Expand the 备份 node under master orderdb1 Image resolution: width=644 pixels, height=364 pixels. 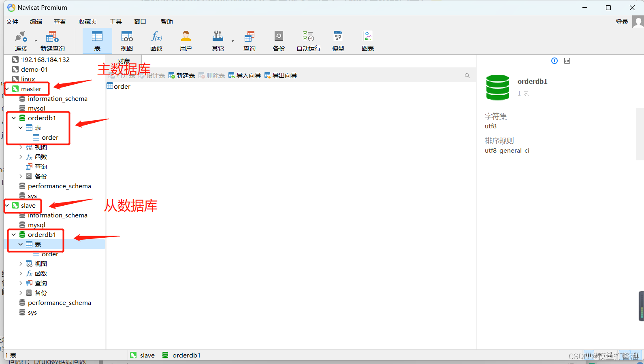click(x=21, y=176)
